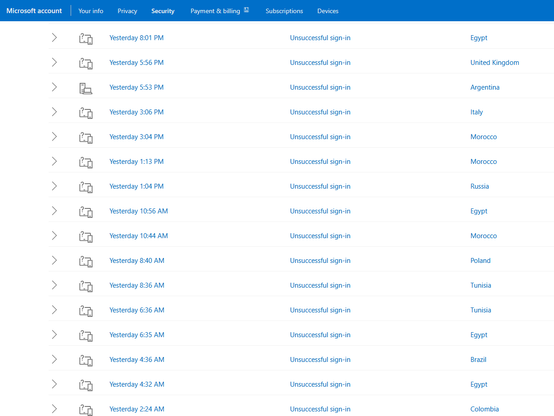This screenshot has width=554, height=416.
Task: Click device icon for Yesterday 10:56 AM row
Action: click(x=86, y=211)
